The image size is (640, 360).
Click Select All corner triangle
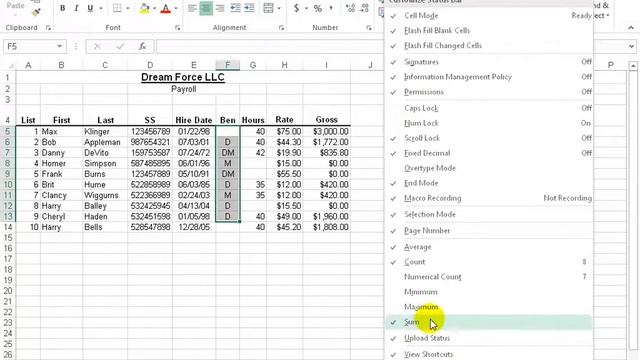(x=10, y=65)
